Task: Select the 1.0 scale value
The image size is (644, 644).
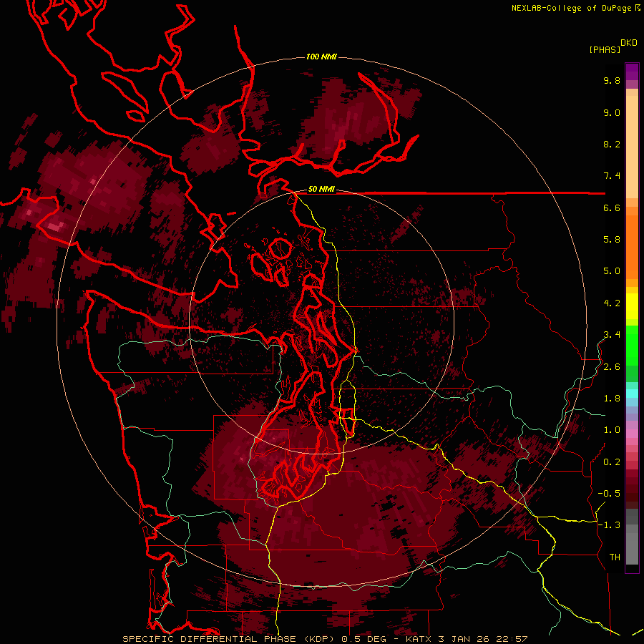Action: point(612,430)
